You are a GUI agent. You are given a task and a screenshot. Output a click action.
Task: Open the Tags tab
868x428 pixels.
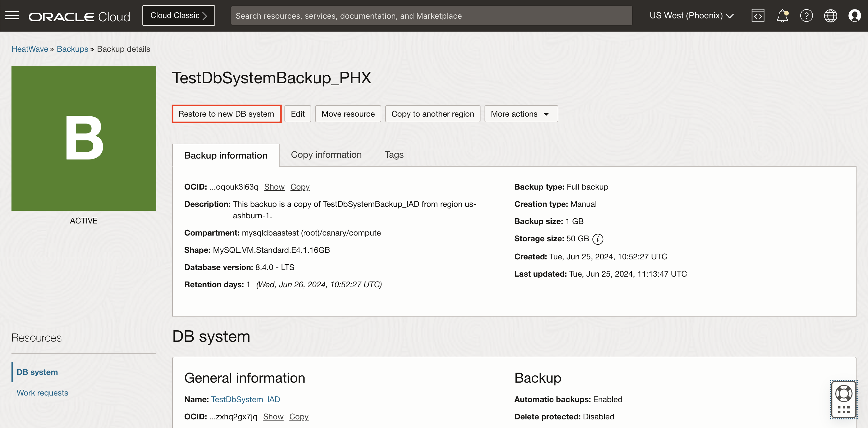click(x=394, y=155)
